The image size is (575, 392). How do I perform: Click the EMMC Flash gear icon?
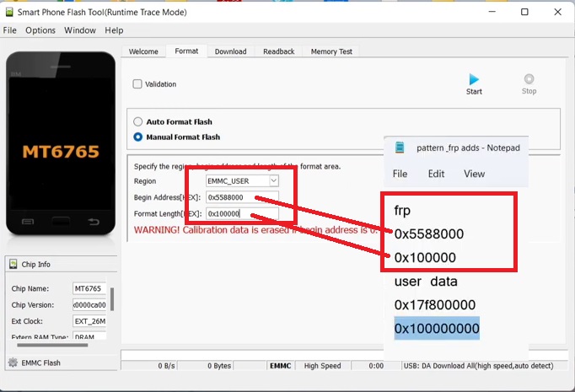coord(13,362)
